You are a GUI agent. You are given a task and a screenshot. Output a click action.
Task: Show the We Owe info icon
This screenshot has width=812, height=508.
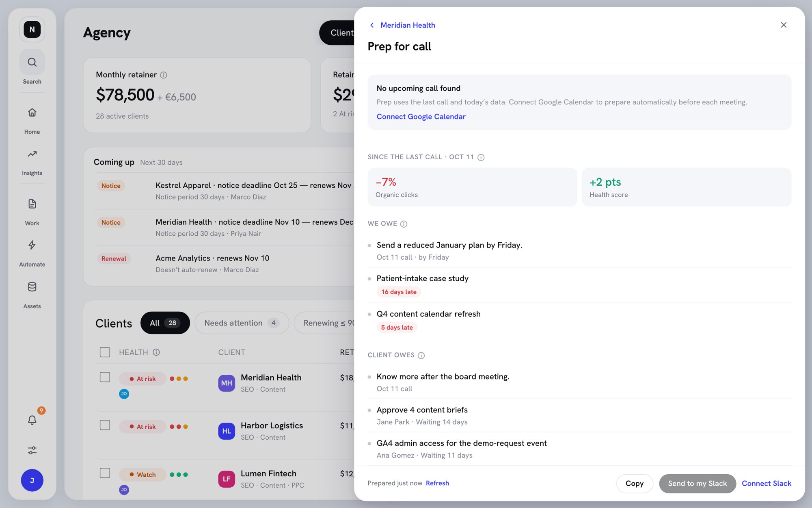point(404,224)
